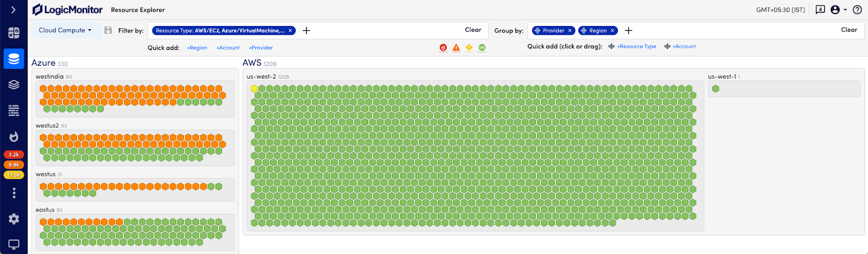868x254 pixels.
Task: Click the single hexagon in us-west-1
Action: pyautogui.click(x=716, y=89)
